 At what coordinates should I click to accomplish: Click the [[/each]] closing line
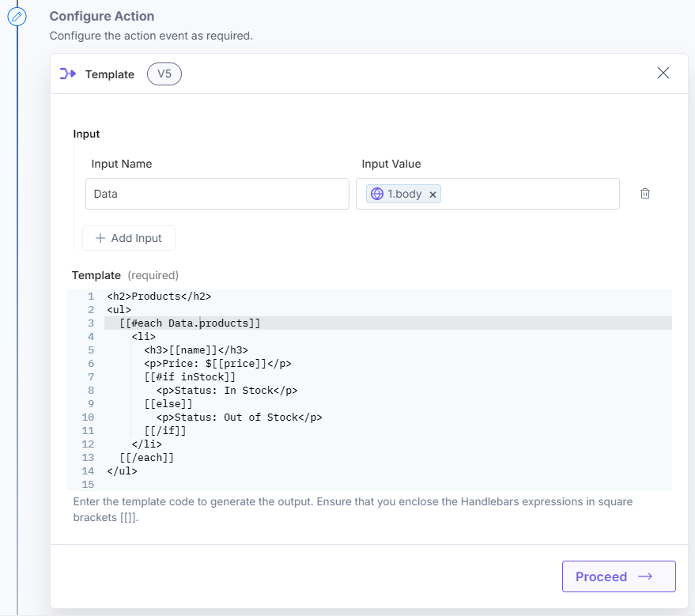click(x=147, y=457)
